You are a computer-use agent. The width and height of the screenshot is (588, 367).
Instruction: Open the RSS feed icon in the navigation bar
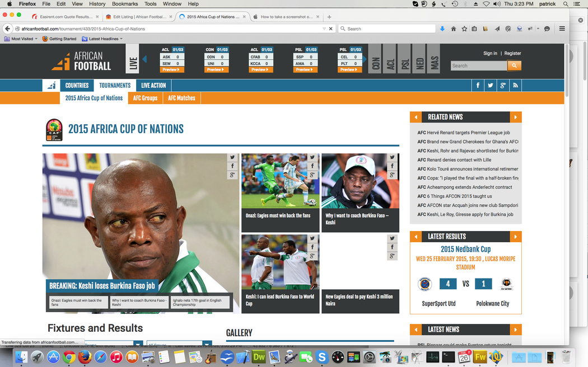515,86
